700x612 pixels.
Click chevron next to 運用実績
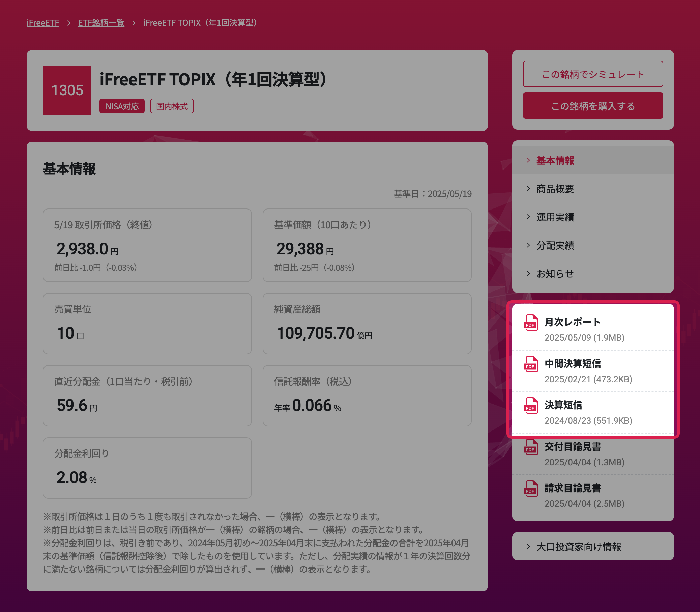click(x=528, y=217)
